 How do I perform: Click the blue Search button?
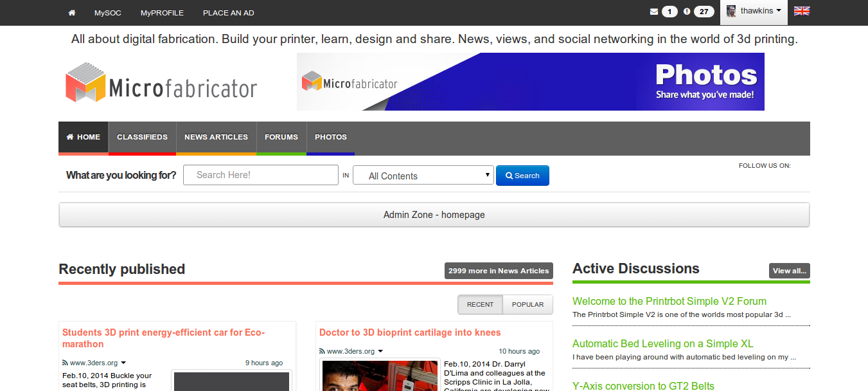click(x=522, y=176)
